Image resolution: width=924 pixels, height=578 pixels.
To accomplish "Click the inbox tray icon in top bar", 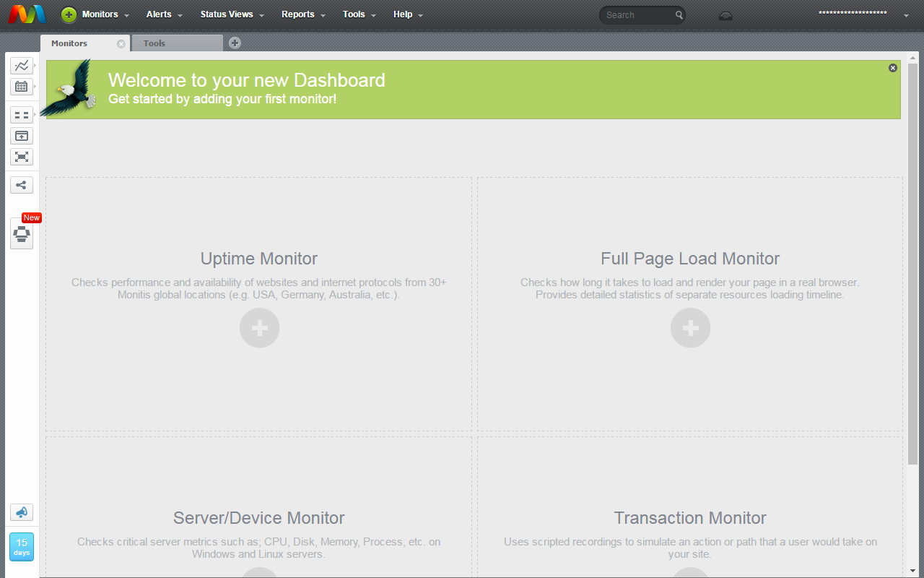I will click(725, 15).
